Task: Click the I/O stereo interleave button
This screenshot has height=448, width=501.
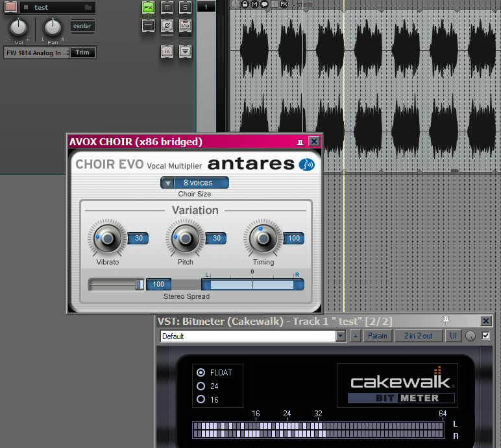Action: [186, 25]
